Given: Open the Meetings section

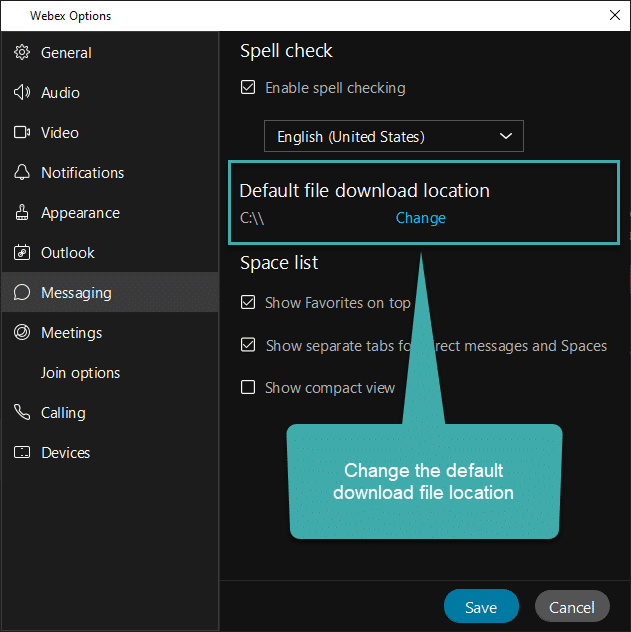Looking at the screenshot, I should point(110,333).
